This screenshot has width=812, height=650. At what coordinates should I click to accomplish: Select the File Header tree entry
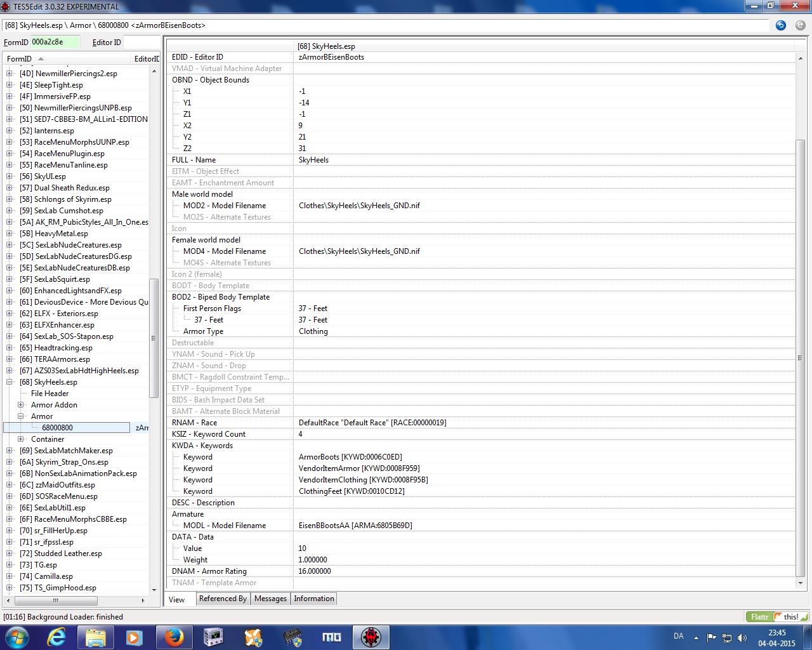coord(49,394)
